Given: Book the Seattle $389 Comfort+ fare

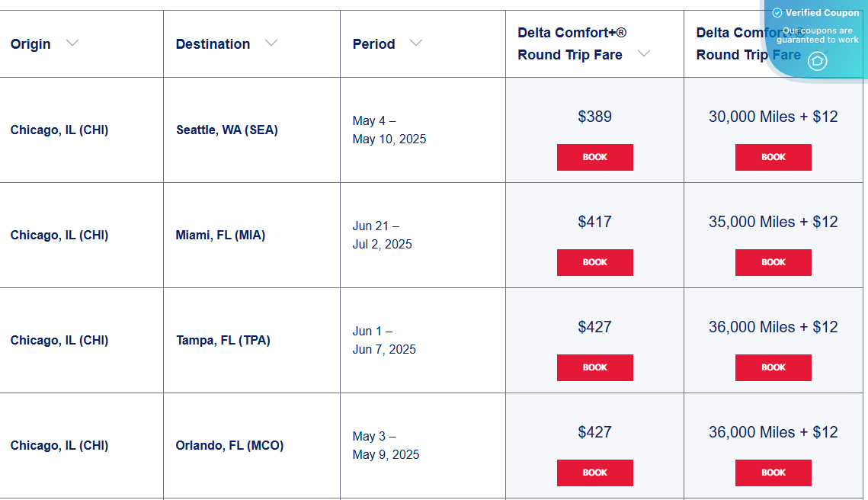Looking at the screenshot, I should (594, 157).
